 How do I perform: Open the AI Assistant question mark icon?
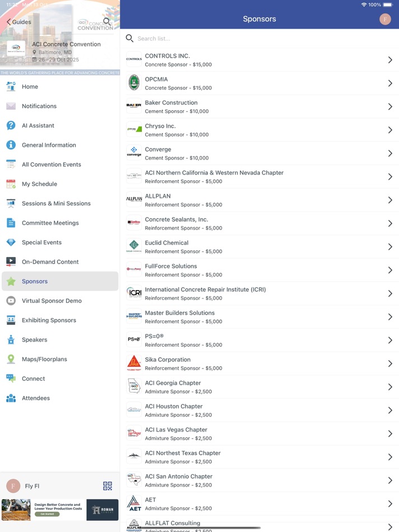tap(11, 125)
